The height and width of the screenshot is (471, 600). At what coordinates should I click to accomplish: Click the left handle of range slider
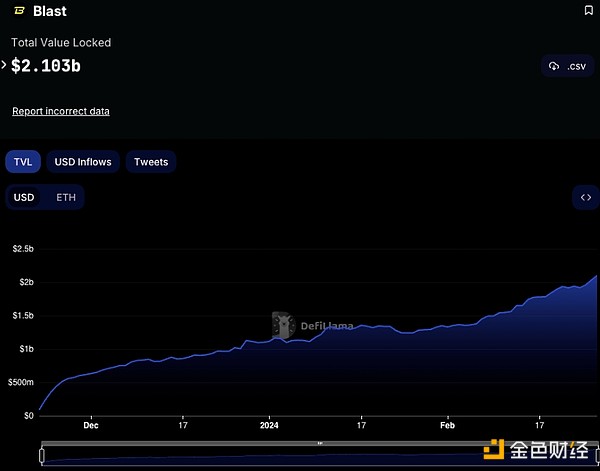(41, 456)
